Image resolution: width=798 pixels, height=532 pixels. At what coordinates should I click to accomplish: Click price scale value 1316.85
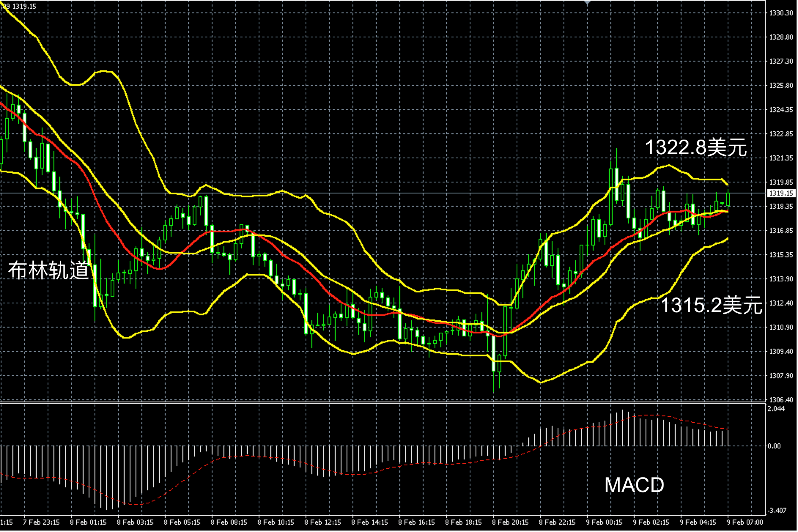point(781,230)
